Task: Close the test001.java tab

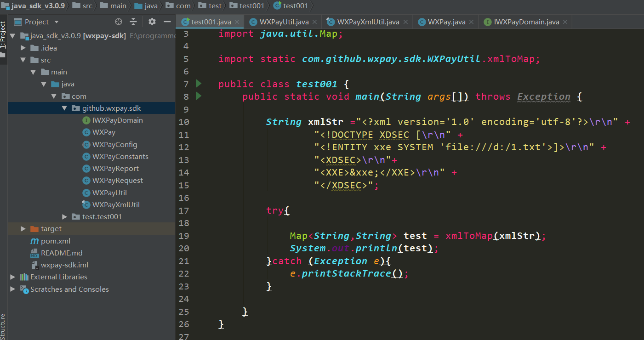Action: pyautogui.click(x=237, y=22)
